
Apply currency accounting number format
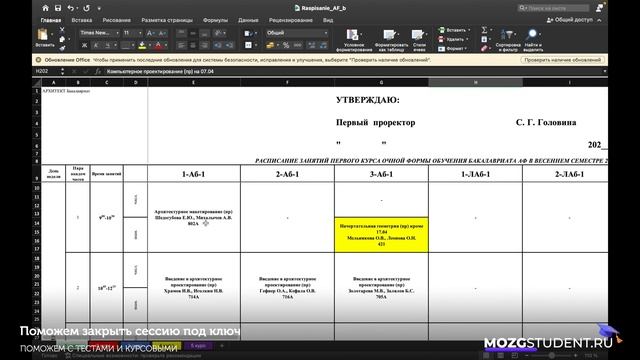[x=270, y=45]
